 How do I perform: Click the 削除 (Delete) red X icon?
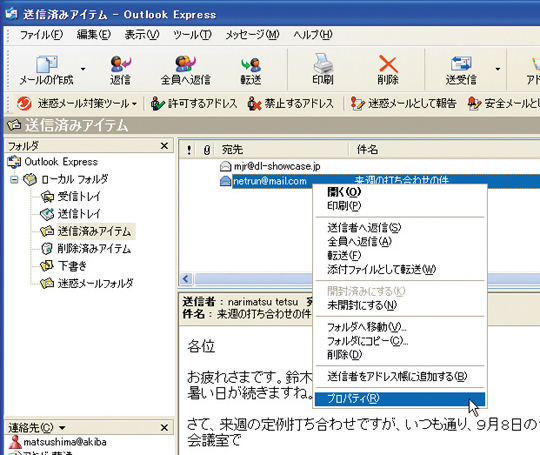coord(388,64)
